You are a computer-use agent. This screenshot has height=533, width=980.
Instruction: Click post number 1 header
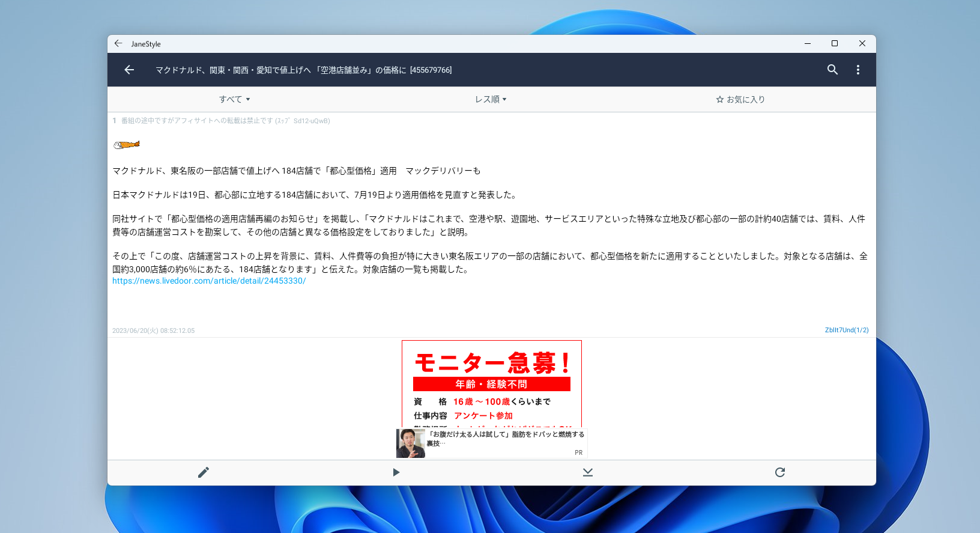pyautogui.click(x=221, y=121)
